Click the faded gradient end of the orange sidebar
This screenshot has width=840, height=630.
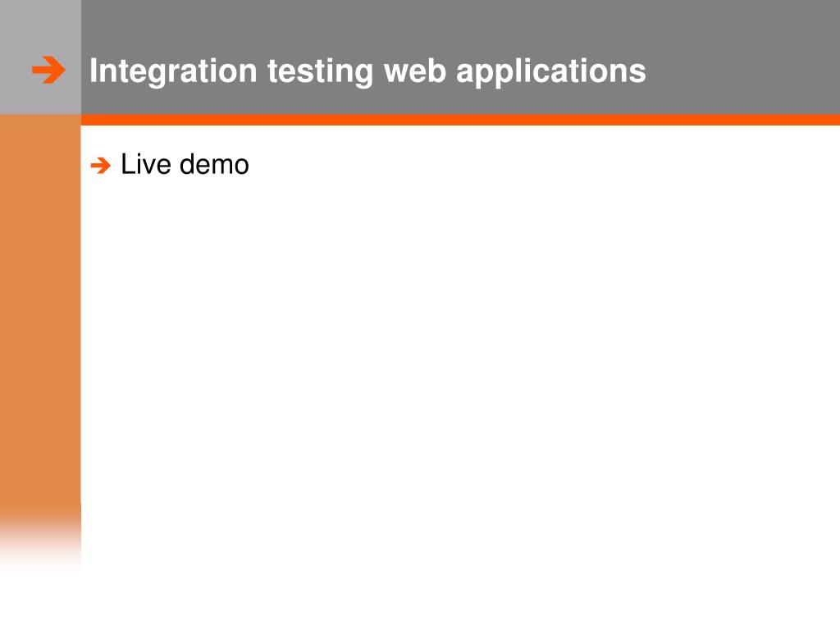coord(40,538)
